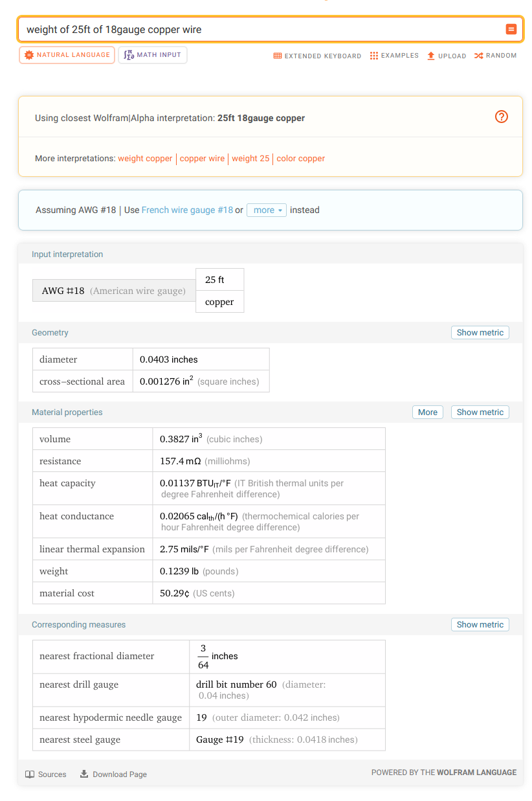Viewport: 532px width, 801px height.
Task: Click the orange compute button in search box
Action: click(x=511, y=29)
